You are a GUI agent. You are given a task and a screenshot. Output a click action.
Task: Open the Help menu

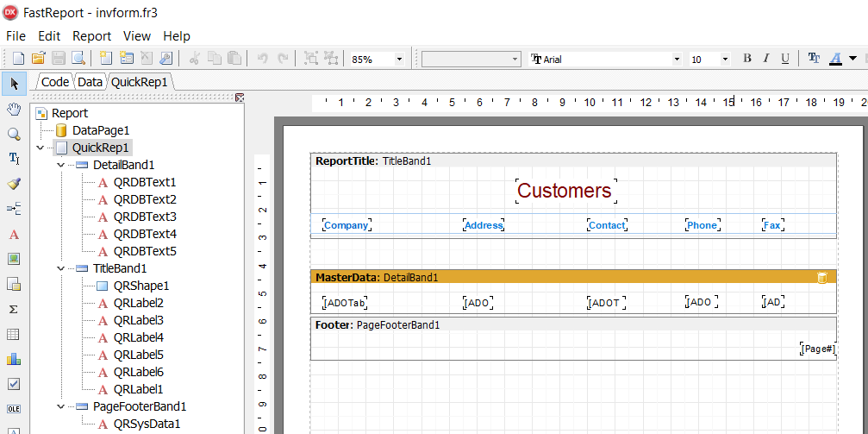(177, 36)
